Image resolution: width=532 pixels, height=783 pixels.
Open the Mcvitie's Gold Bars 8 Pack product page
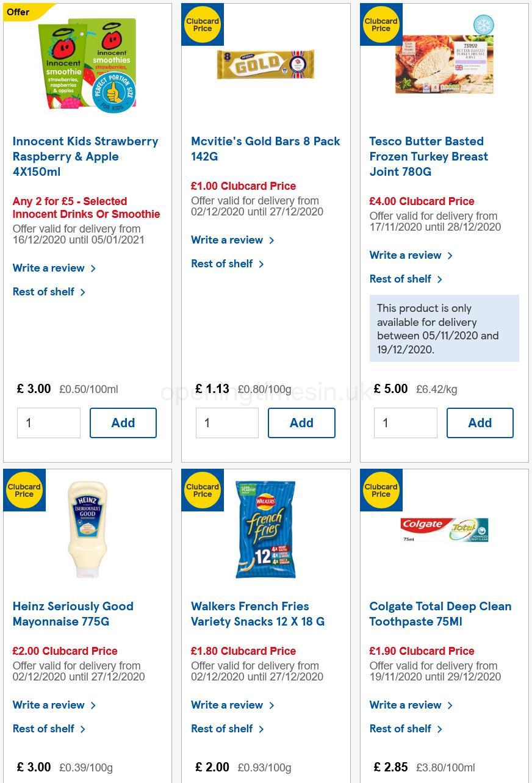[265, 149]
